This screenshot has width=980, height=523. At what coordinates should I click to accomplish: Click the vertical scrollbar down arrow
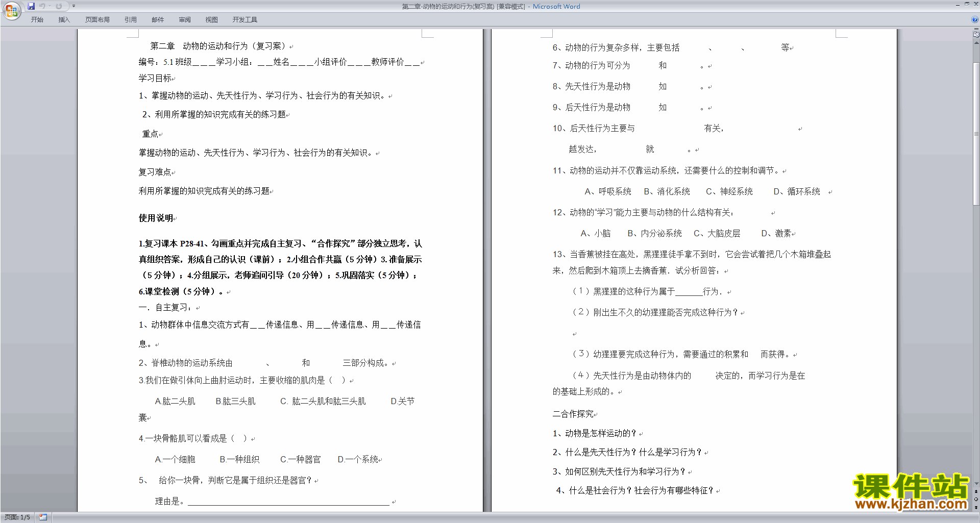(976, 483)
